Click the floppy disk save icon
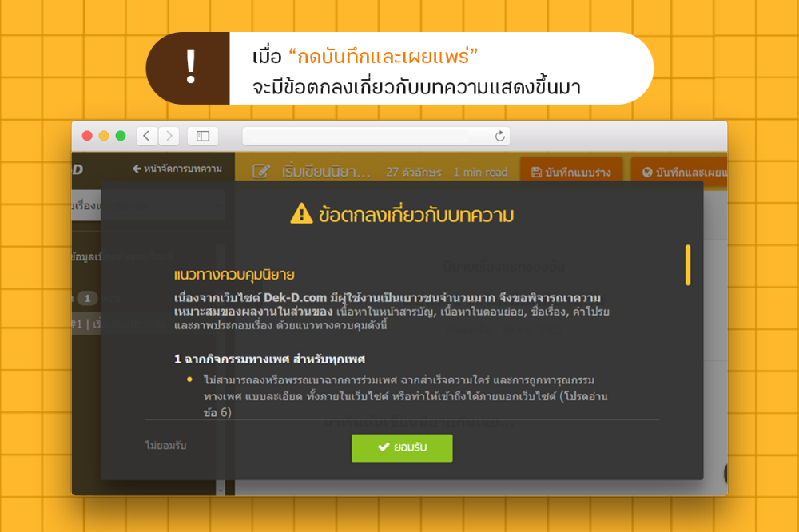Viewport: 799px width, 532px height. pos(536,173)
